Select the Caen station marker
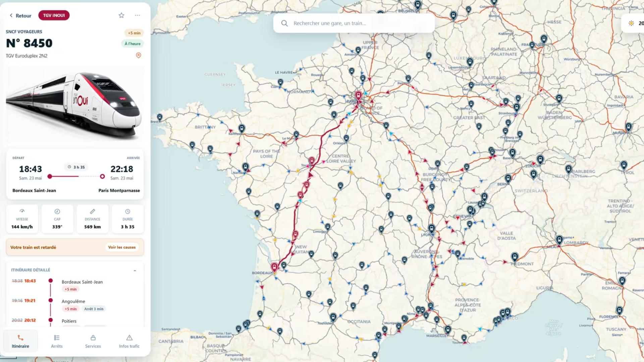This screenshot has width=644, height=362. point(280,82)
